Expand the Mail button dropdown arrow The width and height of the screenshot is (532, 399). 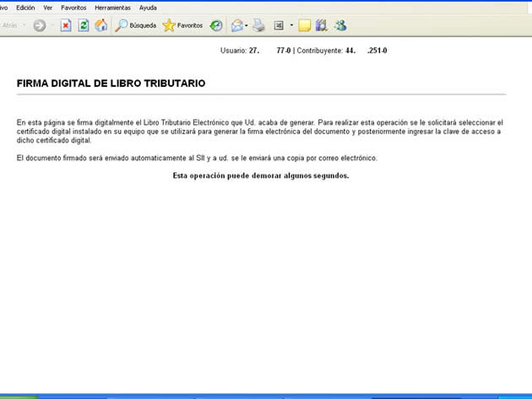(x=247, y=25)
